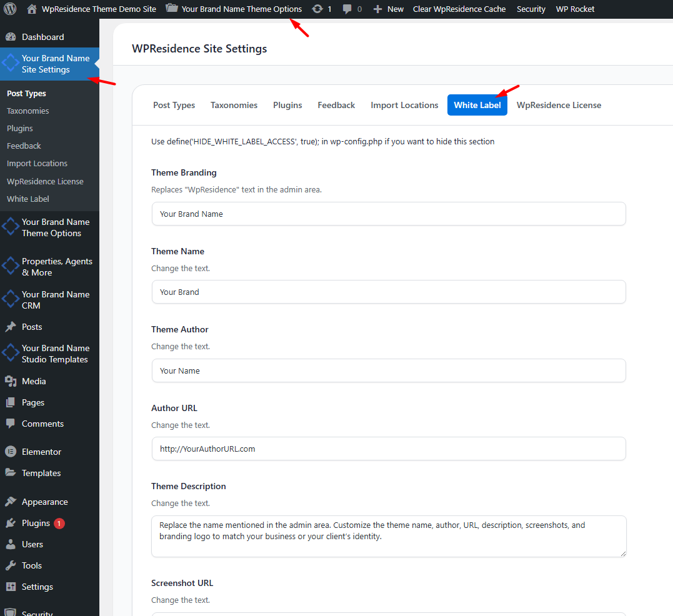Click the Theme Name input field
The height and width of the screenshot is (616, 673).
[389, 292]
